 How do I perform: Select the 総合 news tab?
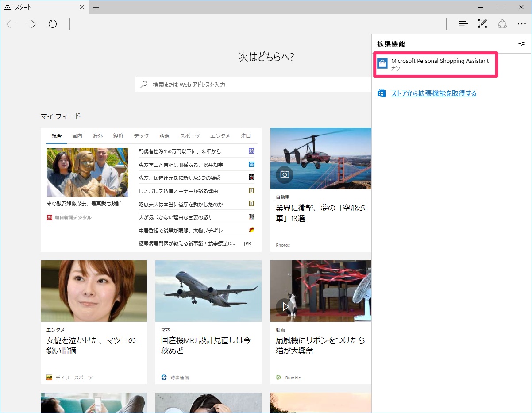tap(57, 136)
